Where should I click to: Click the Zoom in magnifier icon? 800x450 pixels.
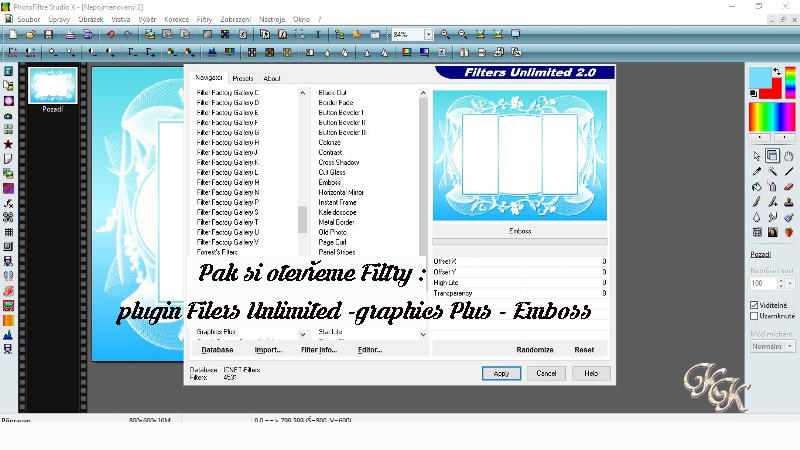pos(445,34)
